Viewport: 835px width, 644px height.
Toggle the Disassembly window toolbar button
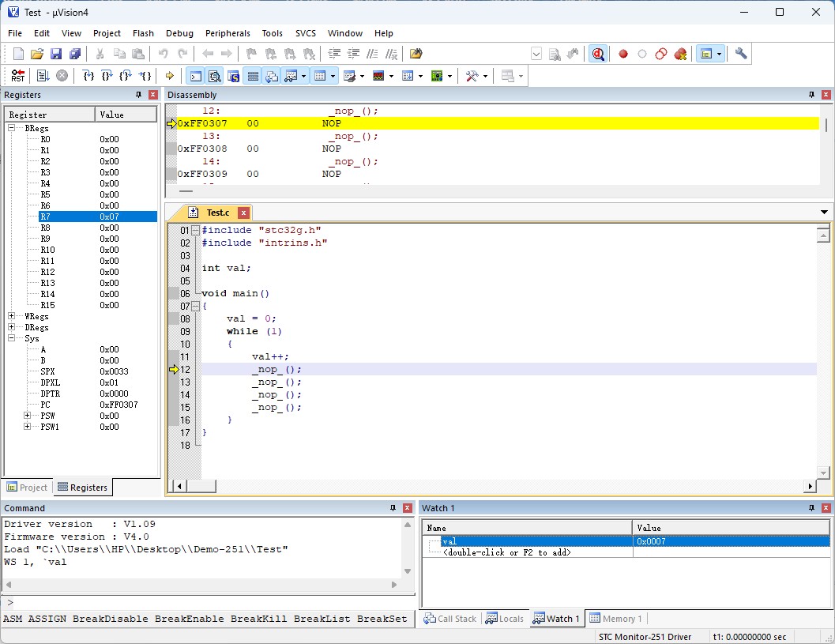point(215,76)
